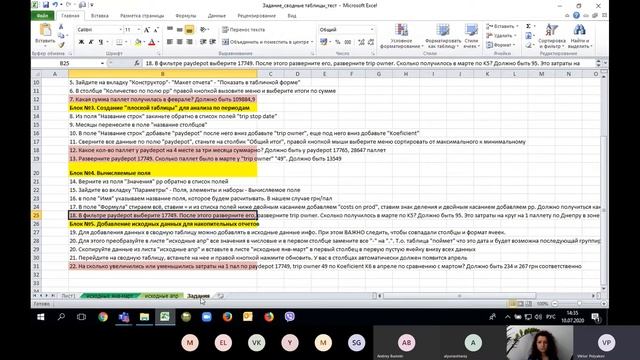
Task: Click inside the Name Box showing B25
Action: (x=64, y=63)
